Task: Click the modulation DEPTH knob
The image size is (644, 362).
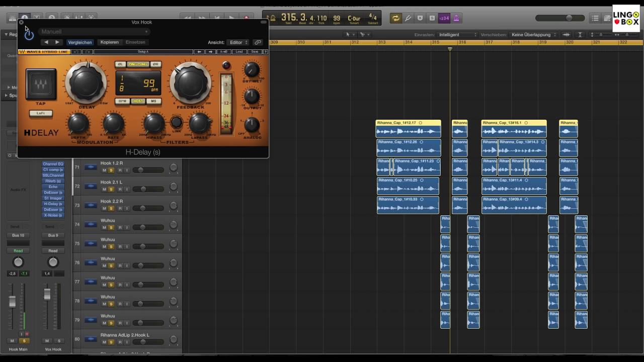Action: tap(78, 123)
